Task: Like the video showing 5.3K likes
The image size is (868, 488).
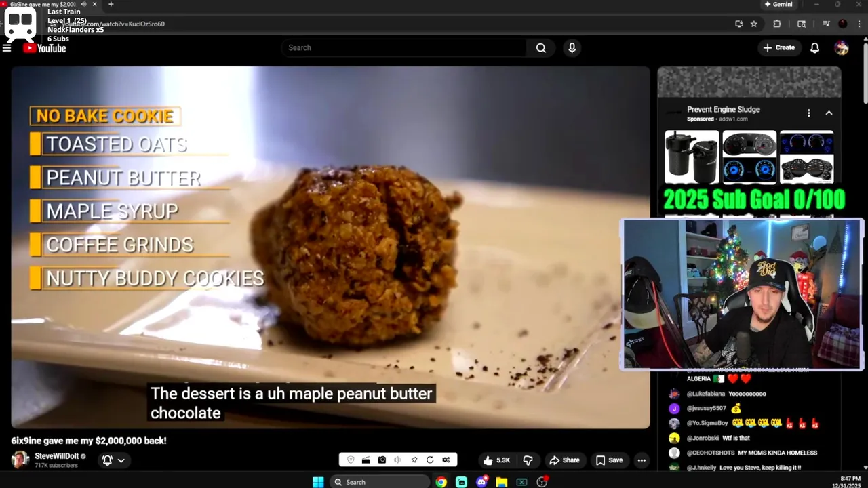Action: (496, 460)
